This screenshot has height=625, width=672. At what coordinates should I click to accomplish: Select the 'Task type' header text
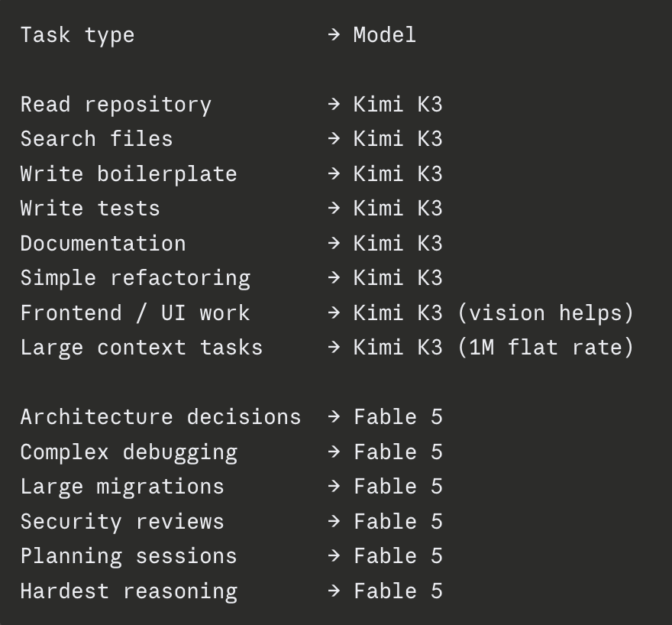pyautogui.click(x=78, y=36)
